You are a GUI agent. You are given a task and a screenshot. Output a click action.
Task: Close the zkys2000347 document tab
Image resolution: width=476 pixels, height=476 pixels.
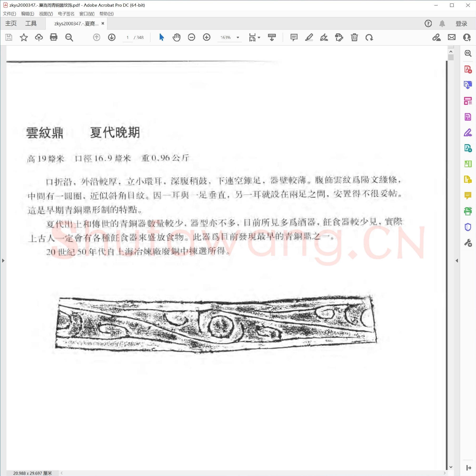click(103, 23)
